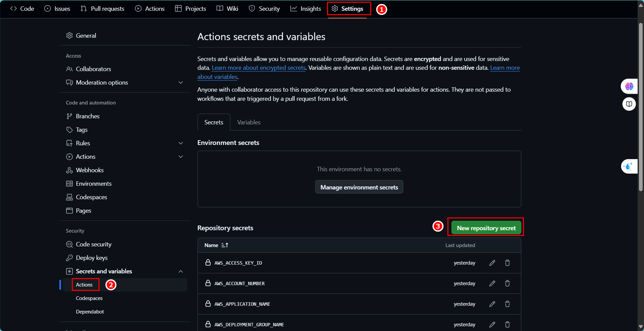Select Actions under Secrets and variables
The height and width of the screenshot is (331, 644).
(84, 285)
